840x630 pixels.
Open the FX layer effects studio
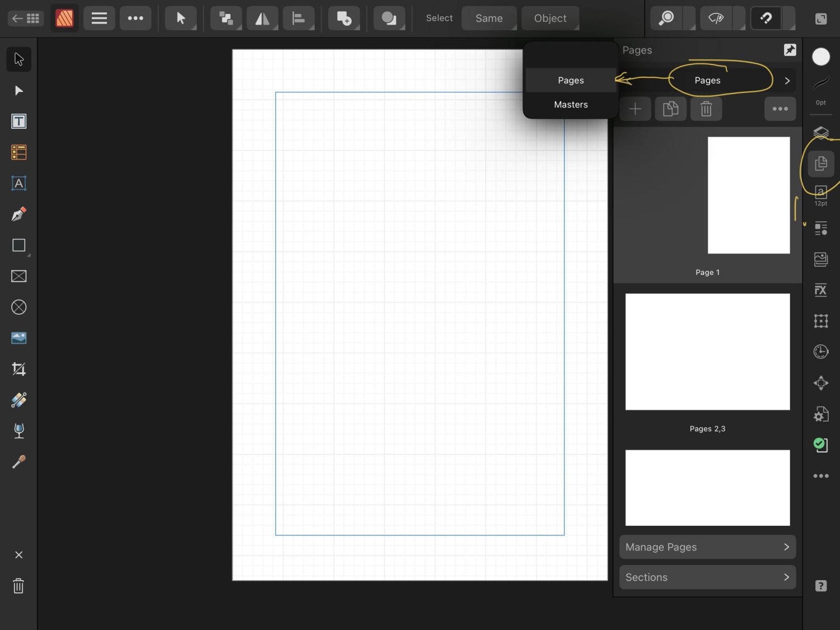[x=820, y=290]
